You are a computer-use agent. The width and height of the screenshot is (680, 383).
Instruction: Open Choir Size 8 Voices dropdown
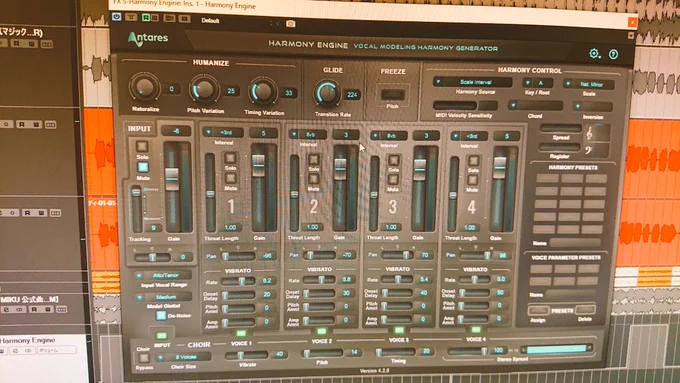point(183,357)
